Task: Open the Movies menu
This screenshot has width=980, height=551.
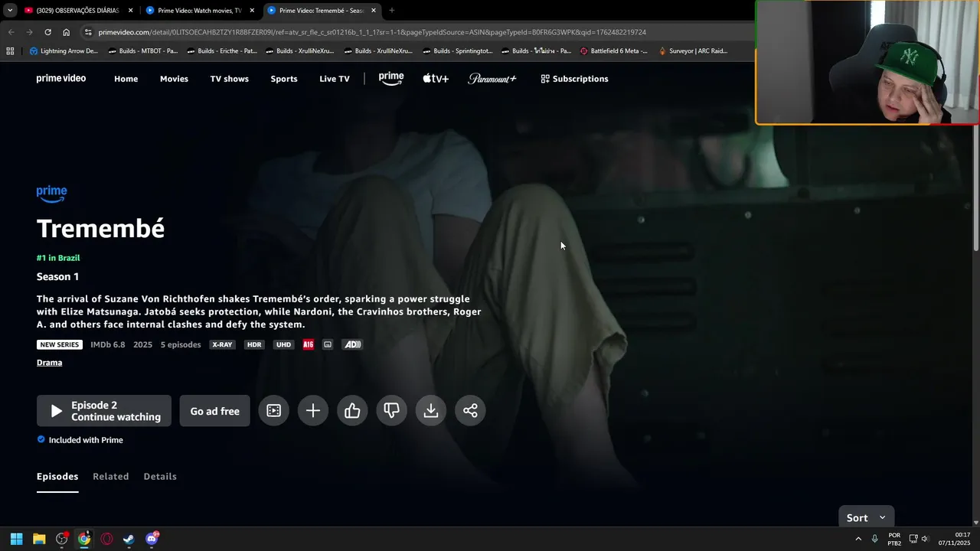Action: point(174,79)
